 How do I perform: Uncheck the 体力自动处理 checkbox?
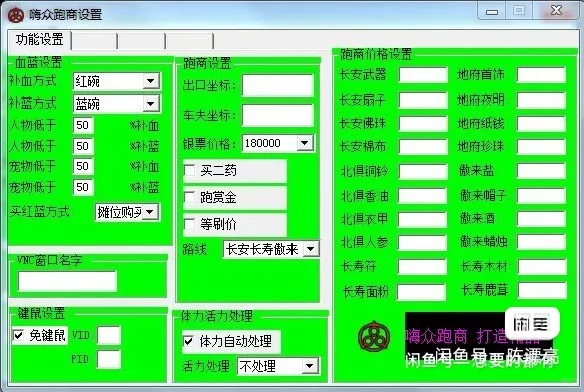(188, 341)
